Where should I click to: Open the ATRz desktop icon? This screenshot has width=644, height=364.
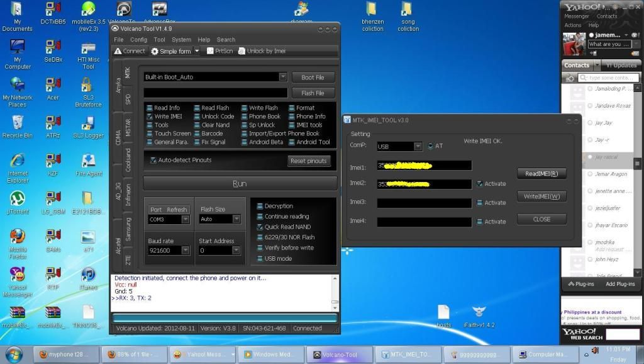53,127
